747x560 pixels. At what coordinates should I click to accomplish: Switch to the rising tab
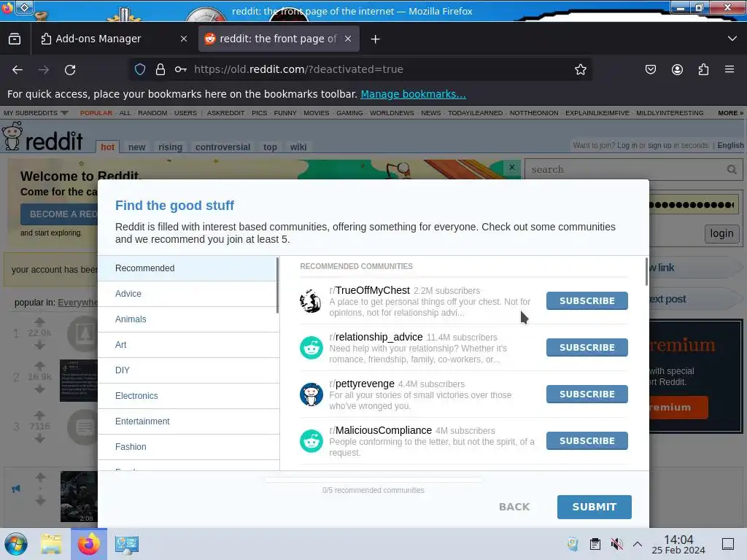click(x=170, y=147)
